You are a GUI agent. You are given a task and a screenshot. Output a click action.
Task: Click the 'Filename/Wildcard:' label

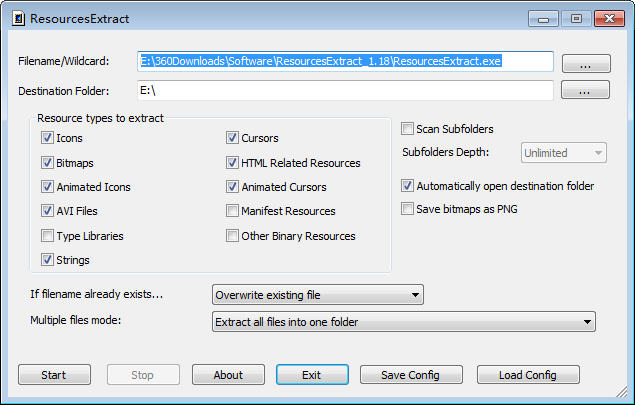(64, 61)
